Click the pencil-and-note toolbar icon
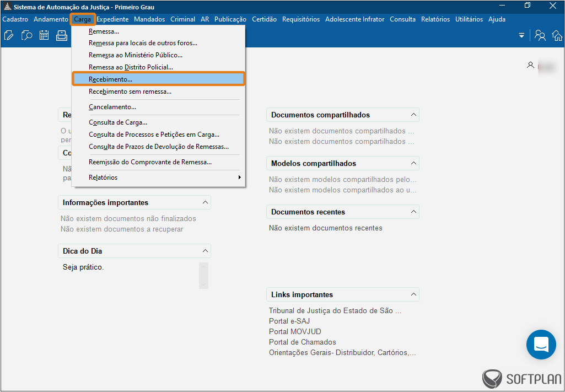The height and width of the screenshot is (392, 565). pyautogui.click(x=9, y=35)
